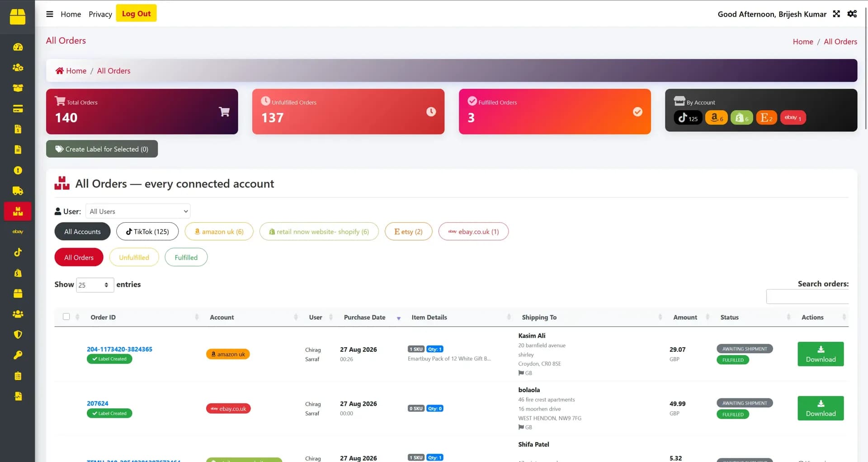Open the key icon in sidebar
Viewport: 868px width, 462px height.
pos(18,355)
